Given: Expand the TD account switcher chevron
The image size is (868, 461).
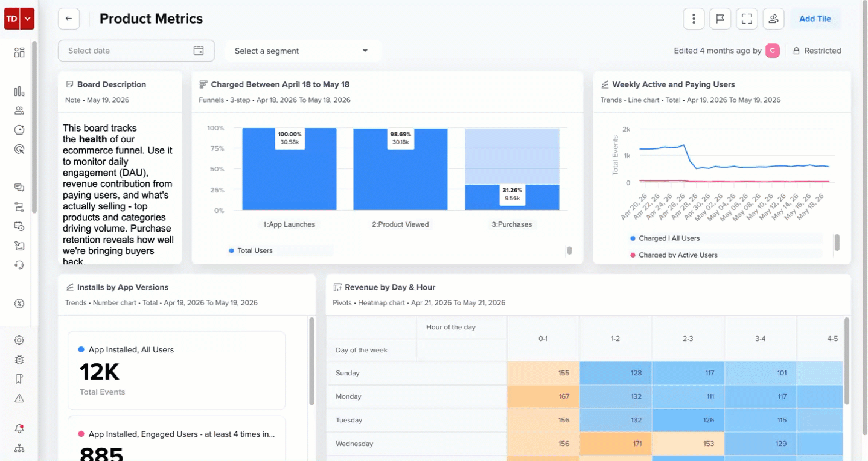Looking at the screenshot, I should [x=28, y=19].
